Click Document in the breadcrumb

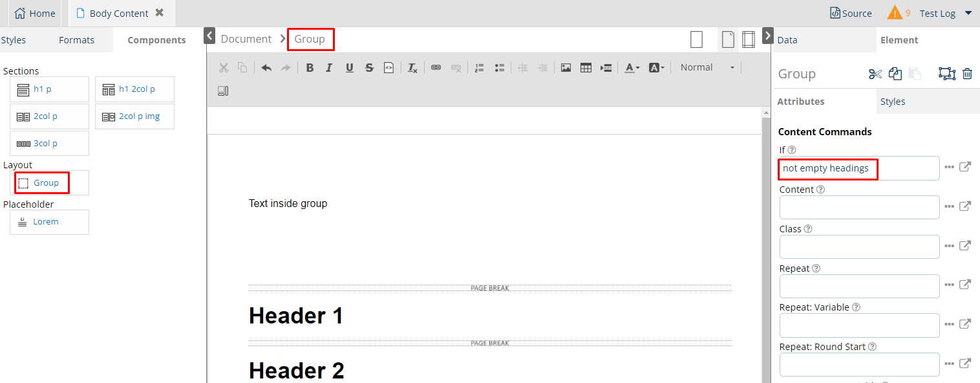click(246, 39)
